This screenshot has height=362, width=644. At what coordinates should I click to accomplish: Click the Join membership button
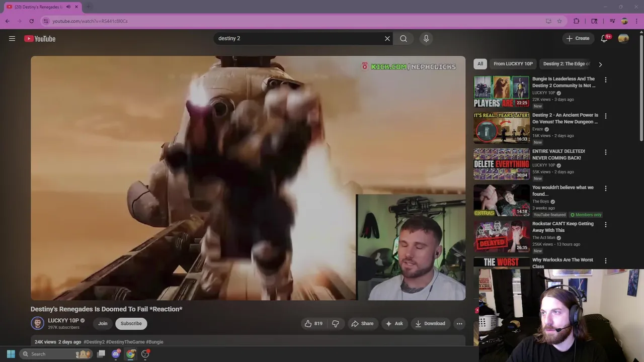tap(103, 324)
